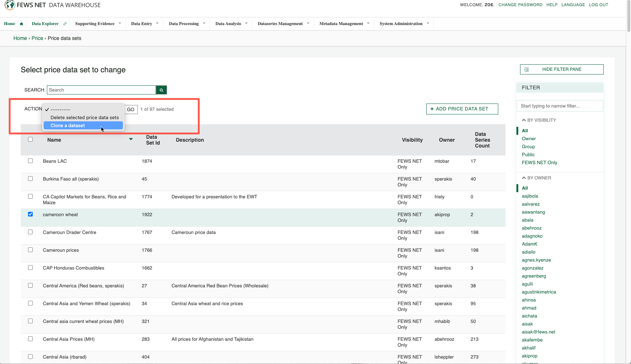Click the sort arrow on the Name column

point(131,139)
